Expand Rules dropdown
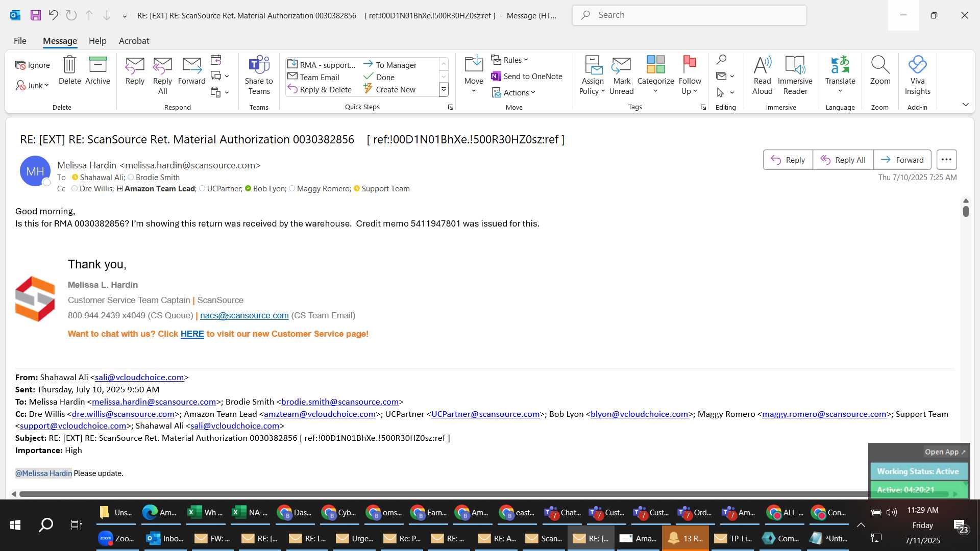 (x=509, y=60)
